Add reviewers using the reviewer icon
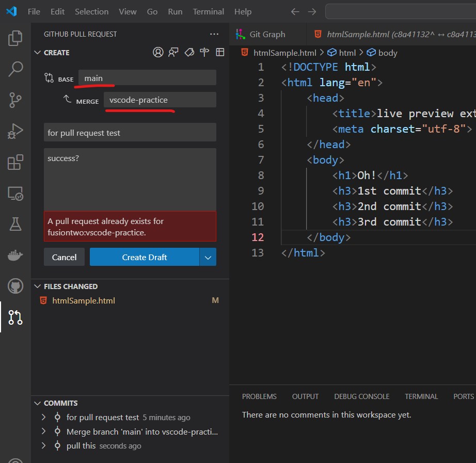This screenshot has height=463, width=476. (x=173, y=52)
